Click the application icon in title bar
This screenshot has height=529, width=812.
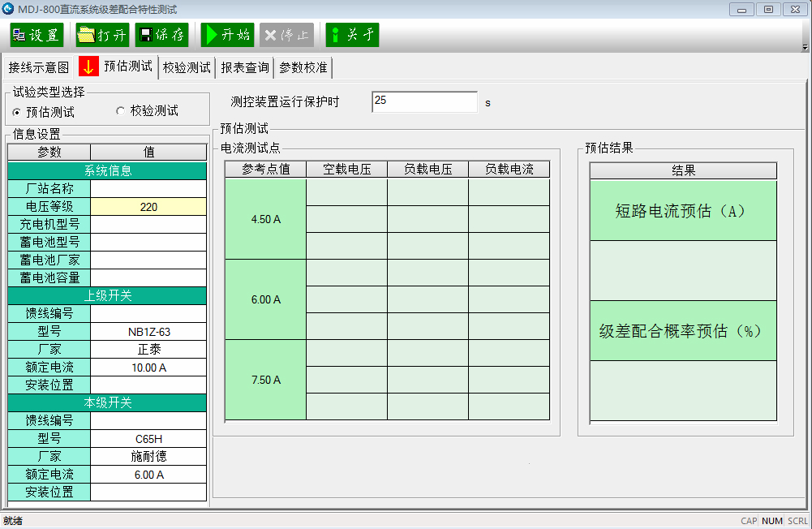pyautogui.click(x=9, y=10)
